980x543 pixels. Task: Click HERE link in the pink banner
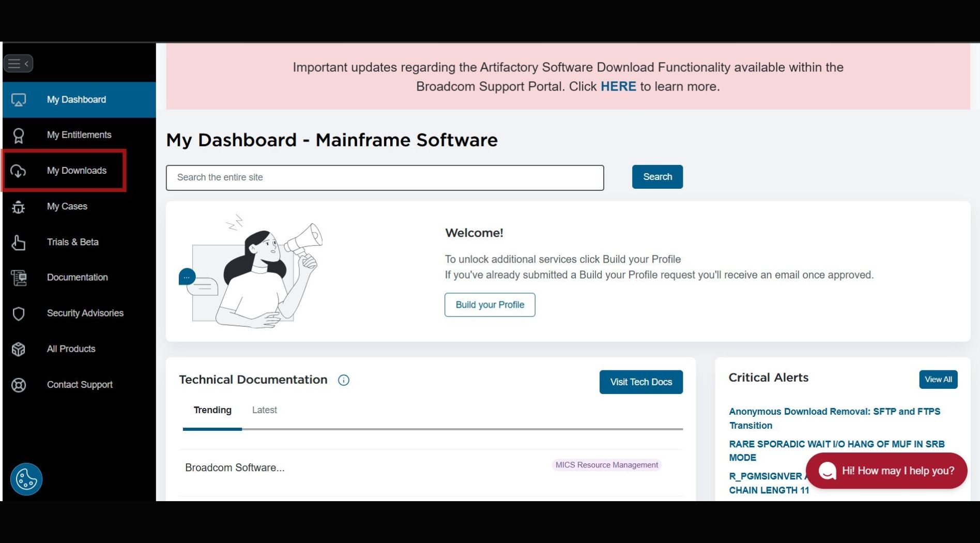[618, 86]
